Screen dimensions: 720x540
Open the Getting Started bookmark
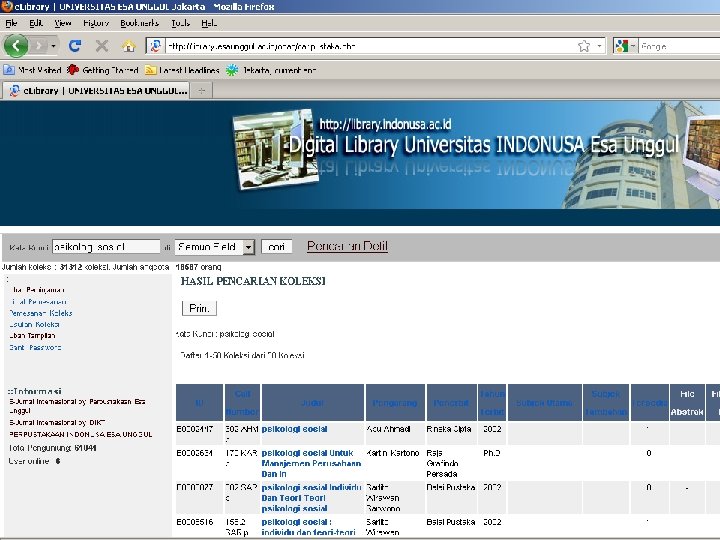click(x=102, y=70)
